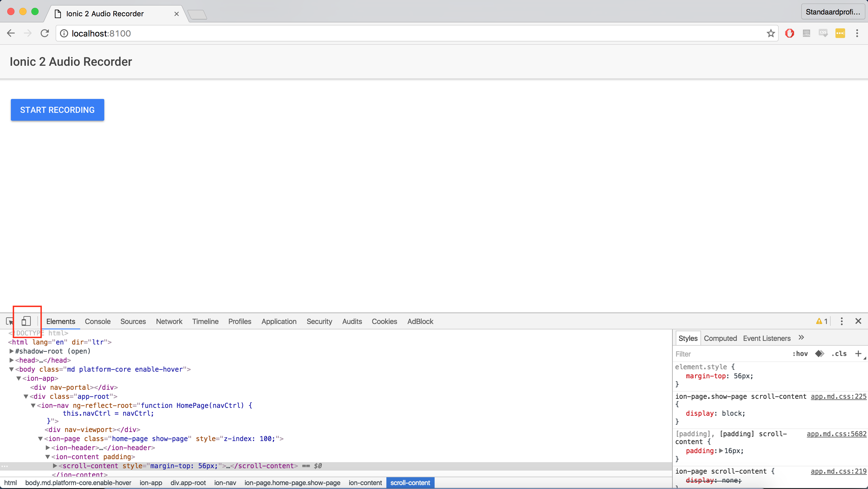The image size is (868, 489).
Task: Show the console warning count indicator
Action: [x=822, y=321]
